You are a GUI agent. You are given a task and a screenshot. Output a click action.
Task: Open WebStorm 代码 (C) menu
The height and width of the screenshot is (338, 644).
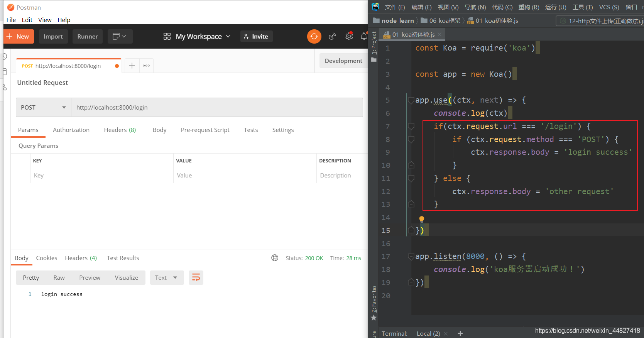(502, 7)
